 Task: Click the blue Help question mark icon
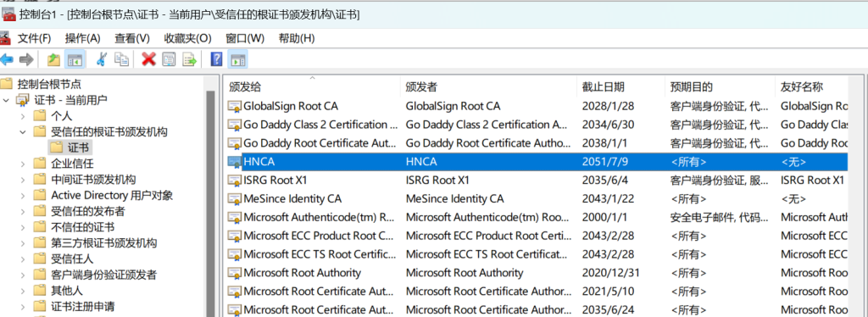coord(216,59)
